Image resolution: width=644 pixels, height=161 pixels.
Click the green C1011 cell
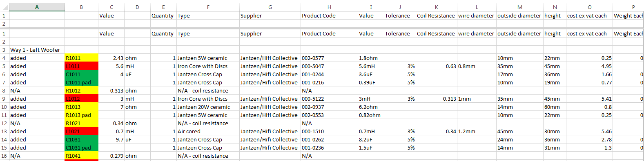coord(81,74)
